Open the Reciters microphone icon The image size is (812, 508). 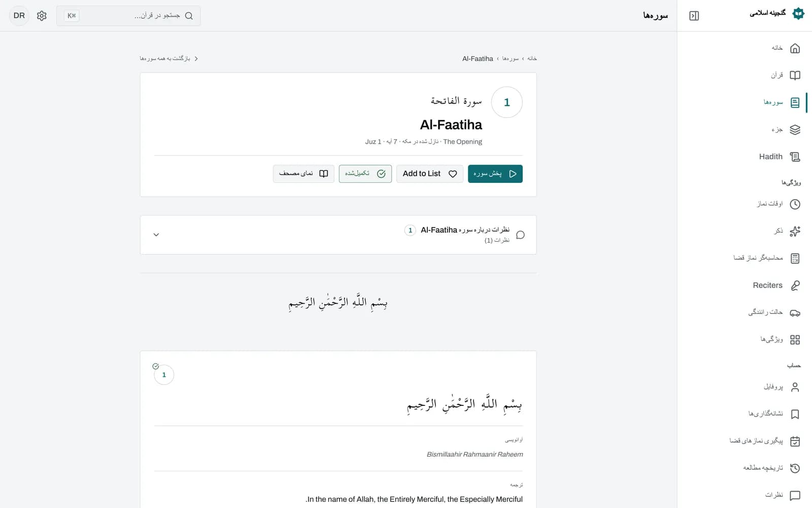pyautogui.click(x=795, y=285)
